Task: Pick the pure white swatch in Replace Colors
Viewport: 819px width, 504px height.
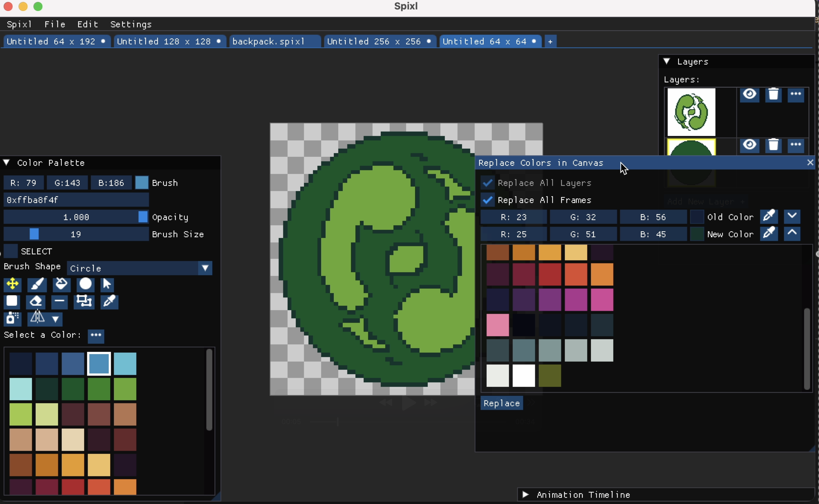Action: [x=524, y=376]
